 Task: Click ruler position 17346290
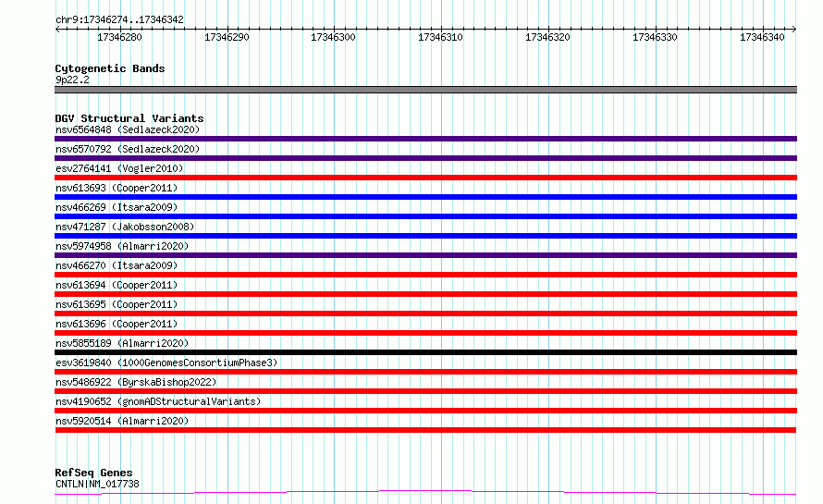point(227,37)
